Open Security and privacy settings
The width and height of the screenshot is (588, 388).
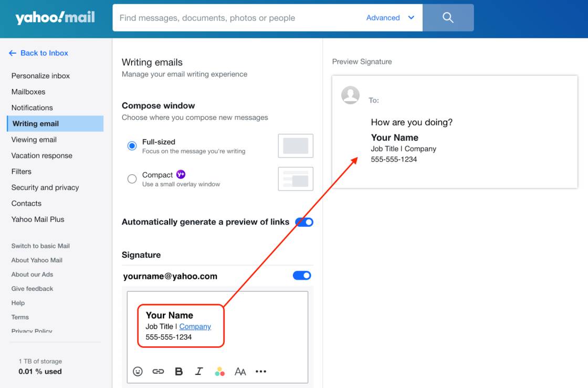pos(45,187)
